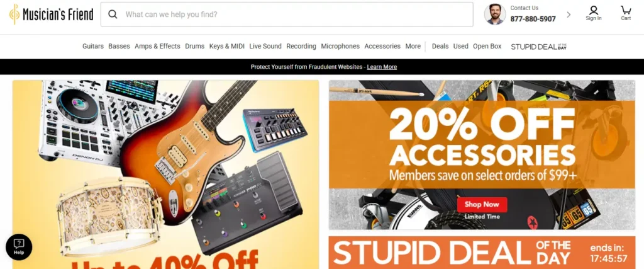Click the red Shop Now button
The image size is (644, 269).
click(482, 204)
